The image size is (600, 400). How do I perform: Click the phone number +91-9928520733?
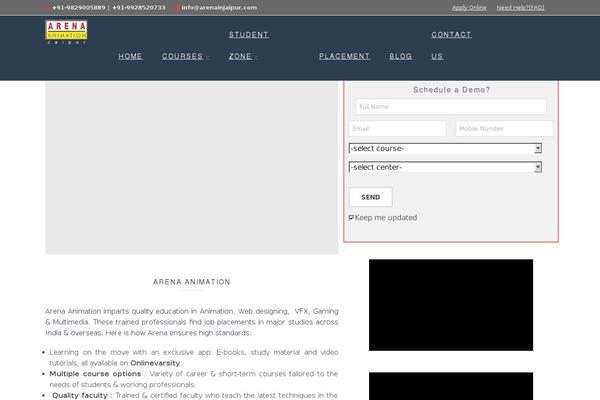[139, 7]
